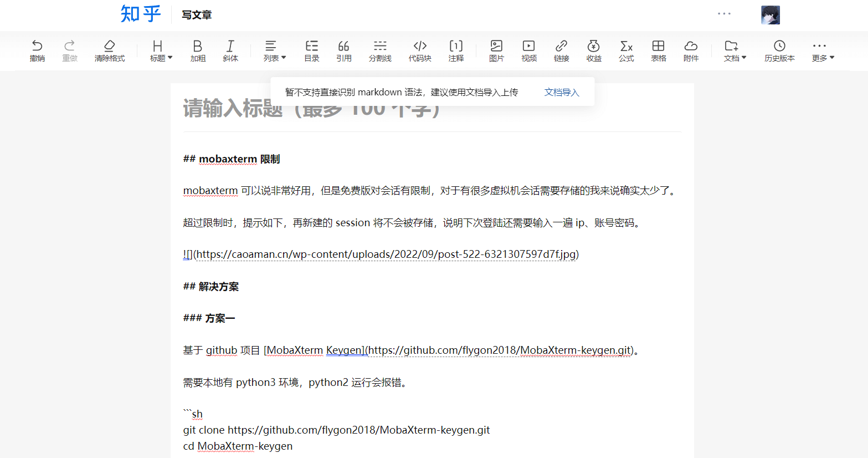The width and height of the screenshot is (868, 458).
Task: Insert an image using the 图片 tool
Action: pyautogui.click(x=496, y=50)
